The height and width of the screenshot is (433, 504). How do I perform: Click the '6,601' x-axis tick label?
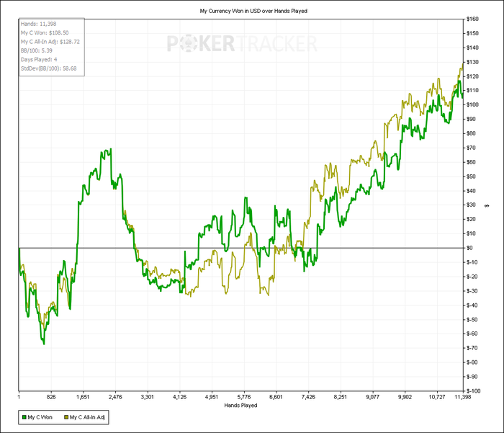point(276,397)
